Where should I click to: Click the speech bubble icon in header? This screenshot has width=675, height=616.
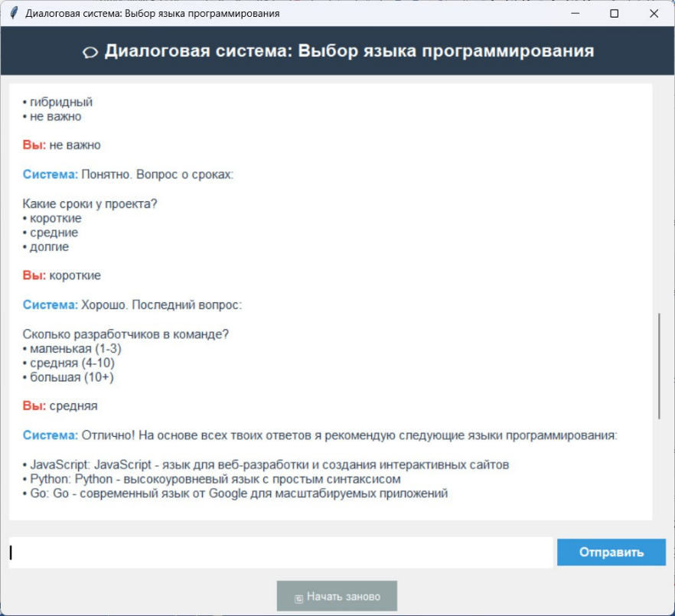[x=90, y=52]
